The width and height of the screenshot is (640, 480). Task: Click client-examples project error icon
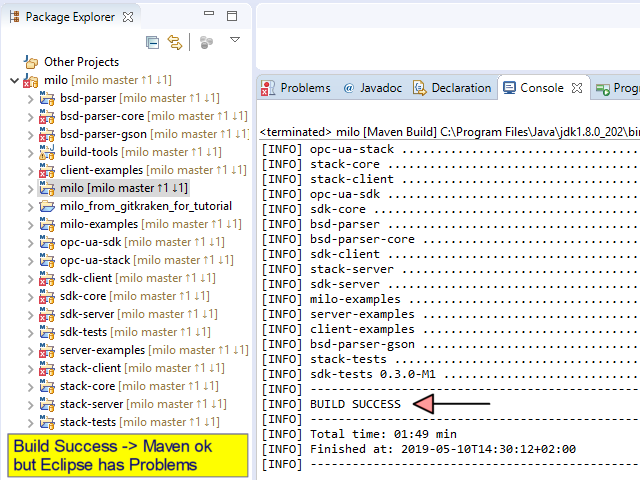(x=47, y=170)
